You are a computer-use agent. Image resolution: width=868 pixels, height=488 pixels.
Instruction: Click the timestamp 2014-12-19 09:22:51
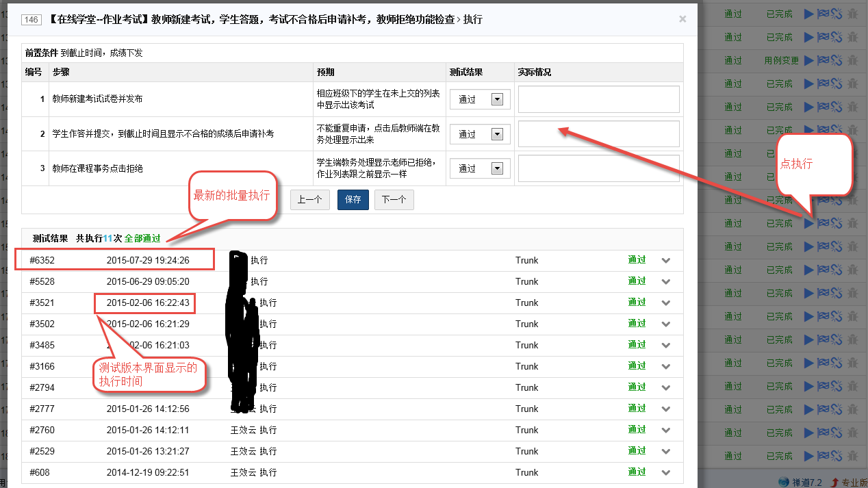pyautogui.click(x=148, y=472)
